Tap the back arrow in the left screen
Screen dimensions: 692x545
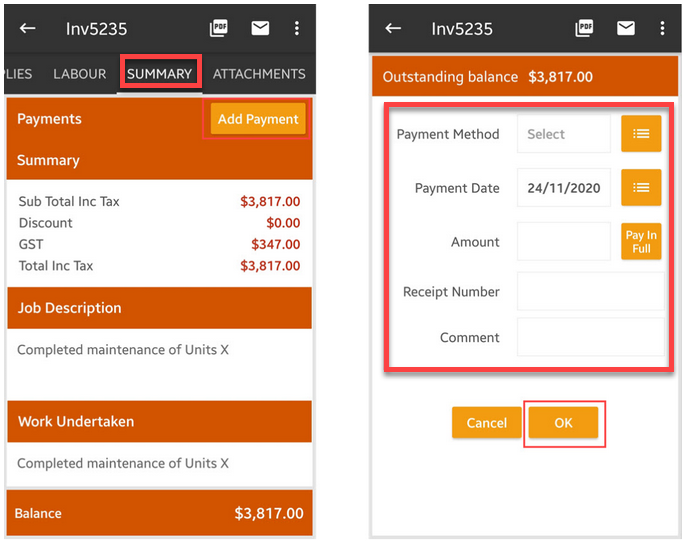[x=28, y=28]
